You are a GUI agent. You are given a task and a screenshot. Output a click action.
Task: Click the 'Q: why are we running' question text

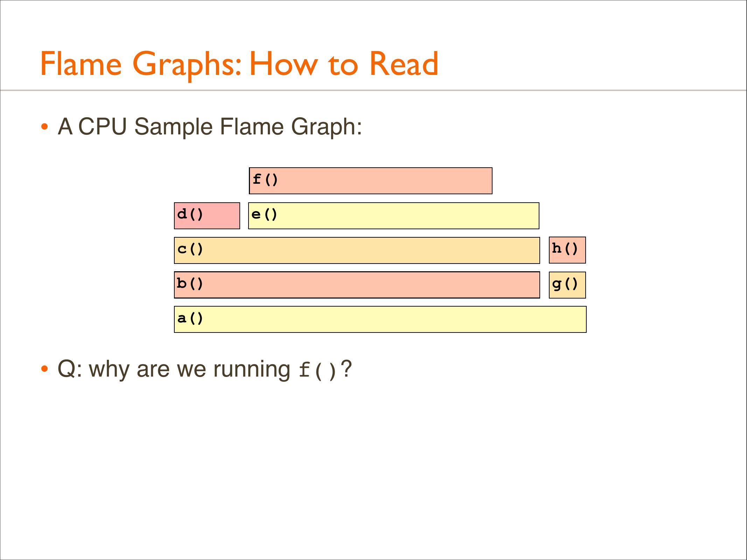point(174,369)
